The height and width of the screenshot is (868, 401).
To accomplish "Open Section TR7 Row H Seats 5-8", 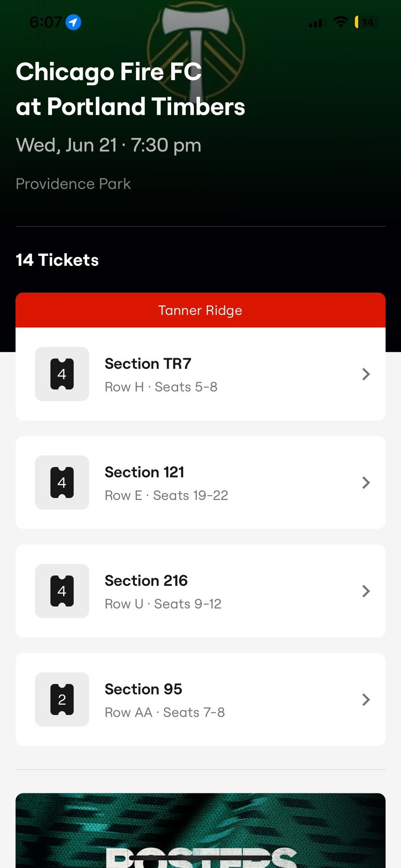I will [x=200, y=374].
